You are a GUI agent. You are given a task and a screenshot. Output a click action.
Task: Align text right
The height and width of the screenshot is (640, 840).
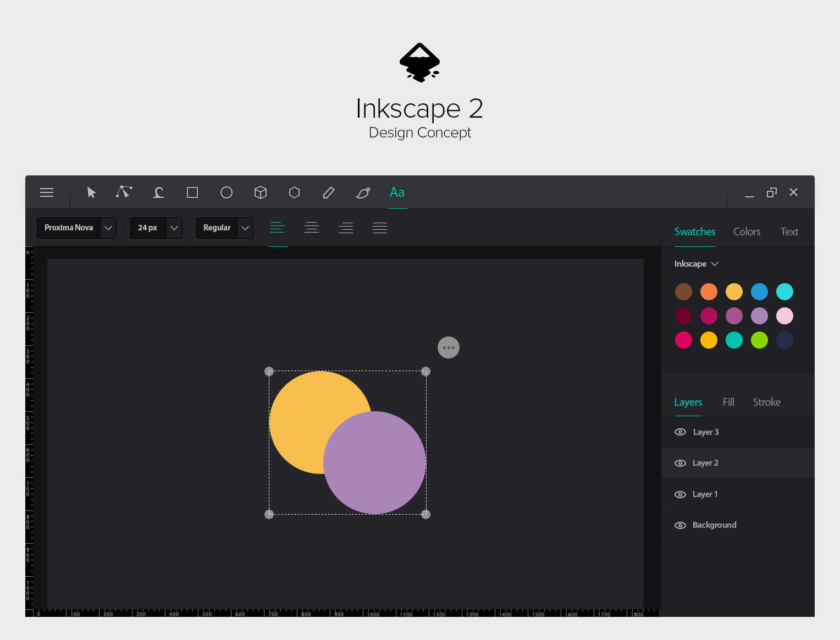(346, 228)
